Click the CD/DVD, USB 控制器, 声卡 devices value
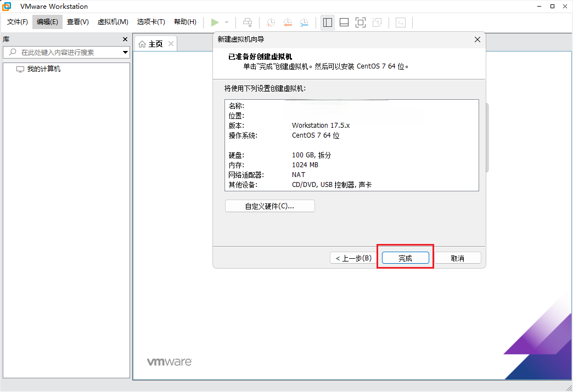The width and height of the screenshot is (573, 392). click(332, 185)
